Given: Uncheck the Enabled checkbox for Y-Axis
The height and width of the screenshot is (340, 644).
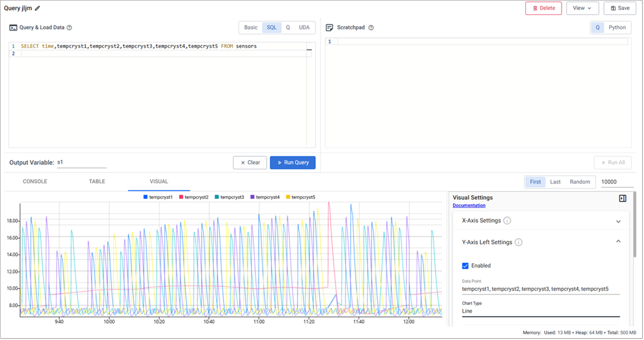Looking at the screenshot, I should 465,265.
